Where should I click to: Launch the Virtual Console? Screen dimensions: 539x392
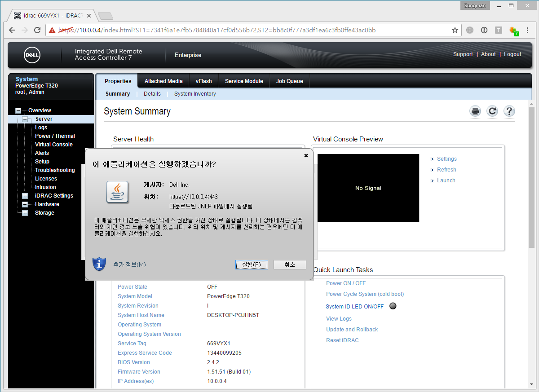(x=446, y=181)
